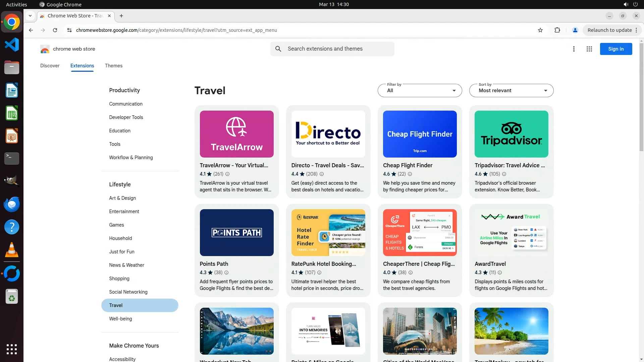The height and width of the screenshot is (362, 644).
Task: Go to the Discover tab
Action: pyautogui.click(x=50, y=66)
